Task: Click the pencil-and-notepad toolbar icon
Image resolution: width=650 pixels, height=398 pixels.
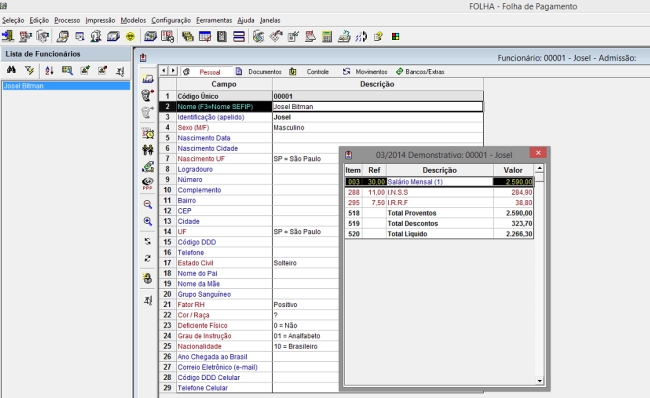Action: [x=293, y=36]
